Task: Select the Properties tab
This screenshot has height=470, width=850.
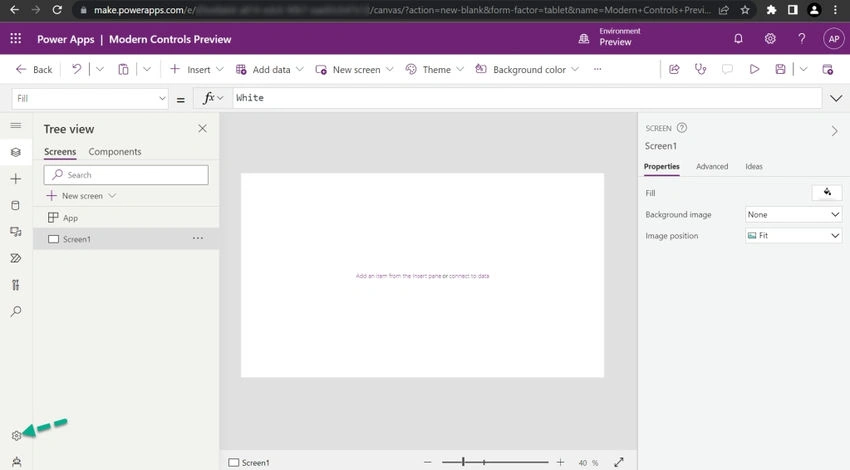Action: [x=661, y=166]
